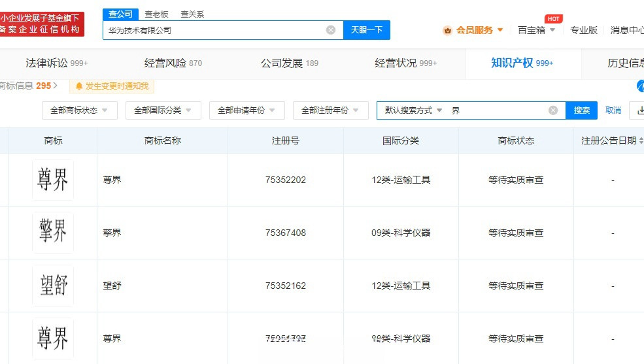Open the 历史信息 section tab
The image size is (644, 364).
click(626, 63)
